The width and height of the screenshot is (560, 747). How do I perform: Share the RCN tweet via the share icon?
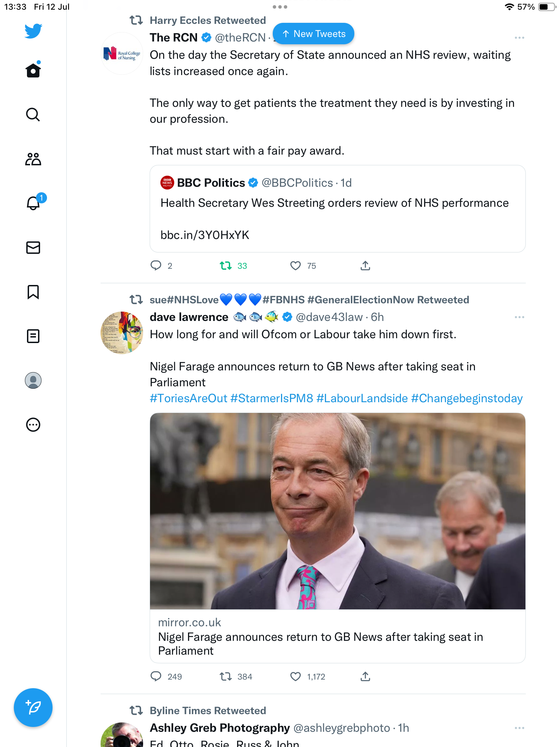click(x=365, y=266)
